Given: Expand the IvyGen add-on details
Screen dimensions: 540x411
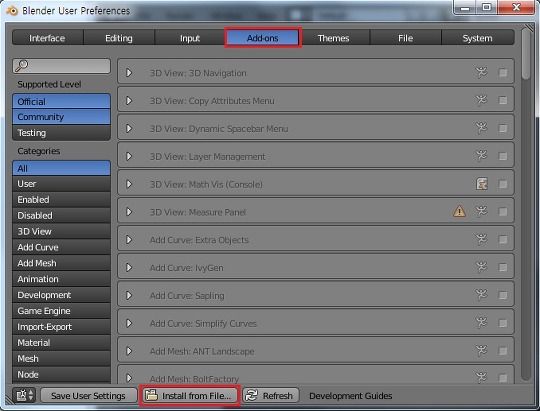Looking at the screenshot, I should pos(129,268).
